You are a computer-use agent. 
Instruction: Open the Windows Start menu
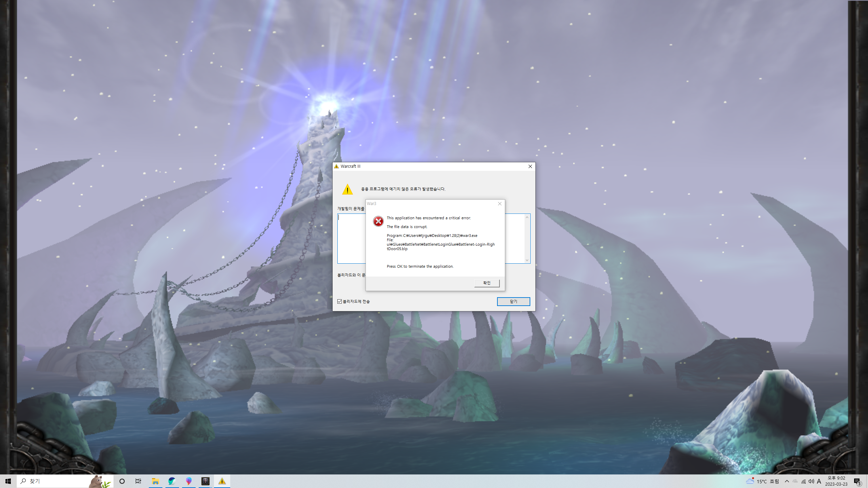point(8,481)
